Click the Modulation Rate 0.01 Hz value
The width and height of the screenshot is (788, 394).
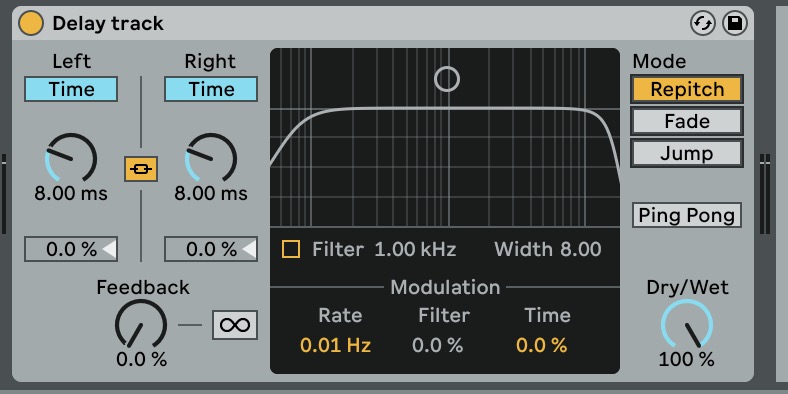tap(336, 345)
